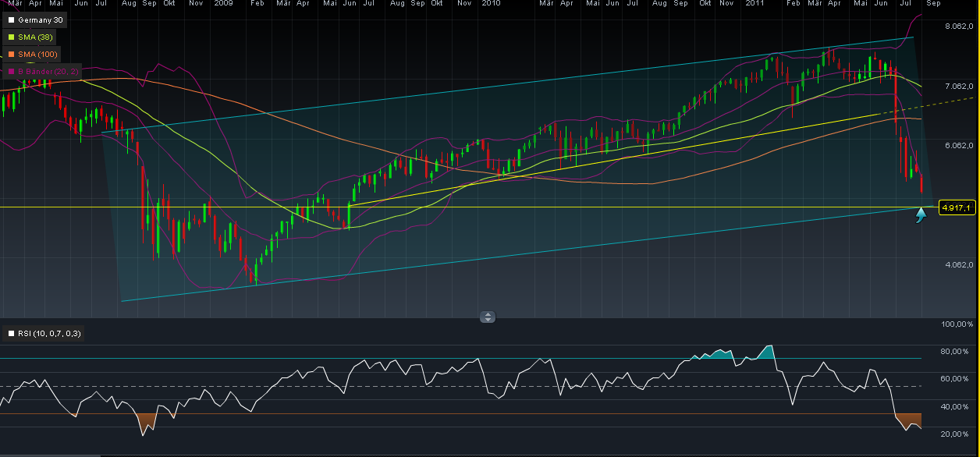Click the cyan arrow price marker
Screen dimensions: 980x457
921,214
